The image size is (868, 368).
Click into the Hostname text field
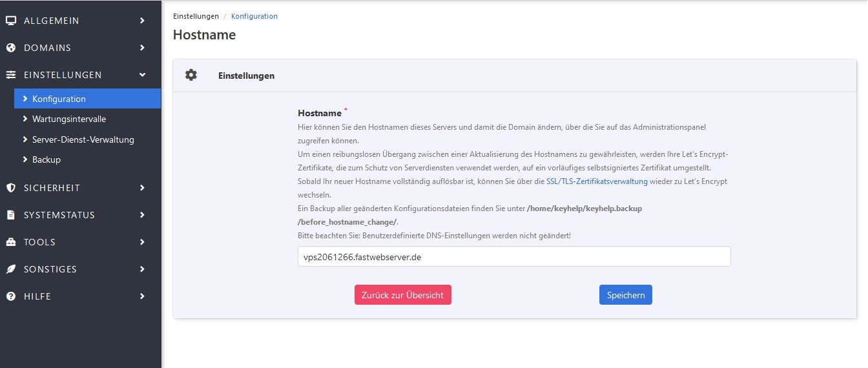click(x=513, y=256)
